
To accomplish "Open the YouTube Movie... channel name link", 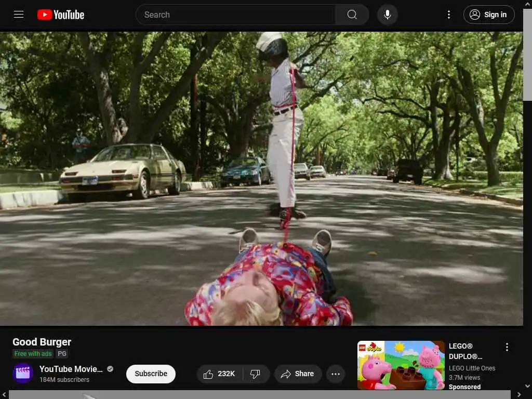I will point(71,369).
